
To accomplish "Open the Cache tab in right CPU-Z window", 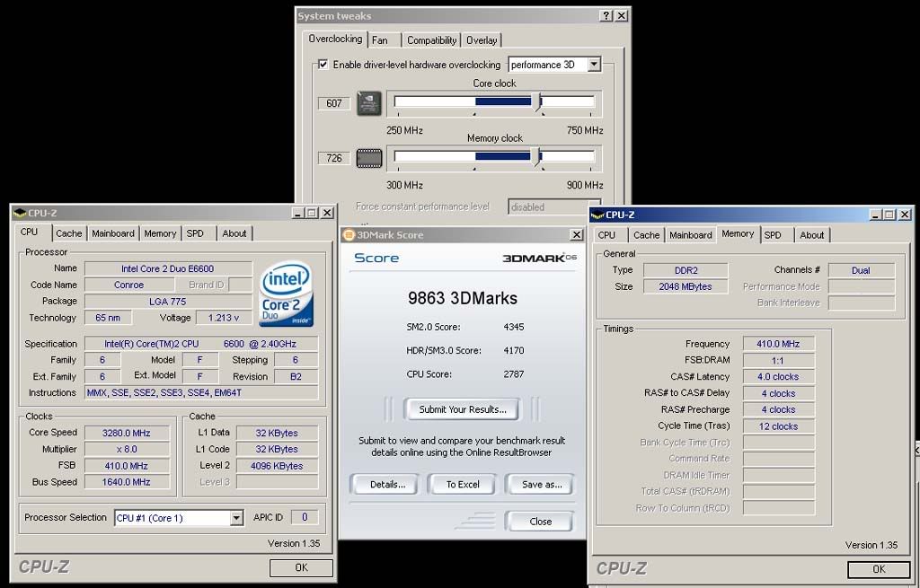I will click(647, 235).
